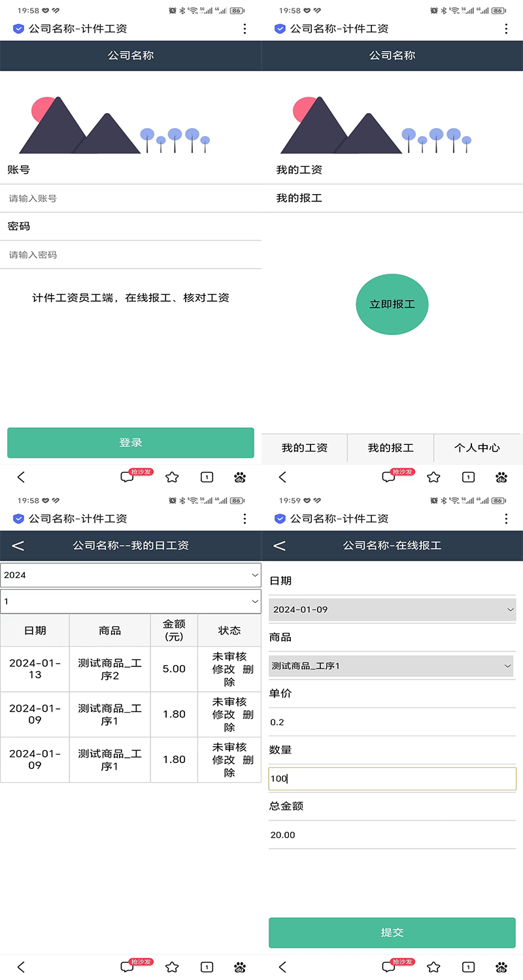Switch to the 我的工资 tab
Screen dimensions: 523x980
[x=305, y=448]
